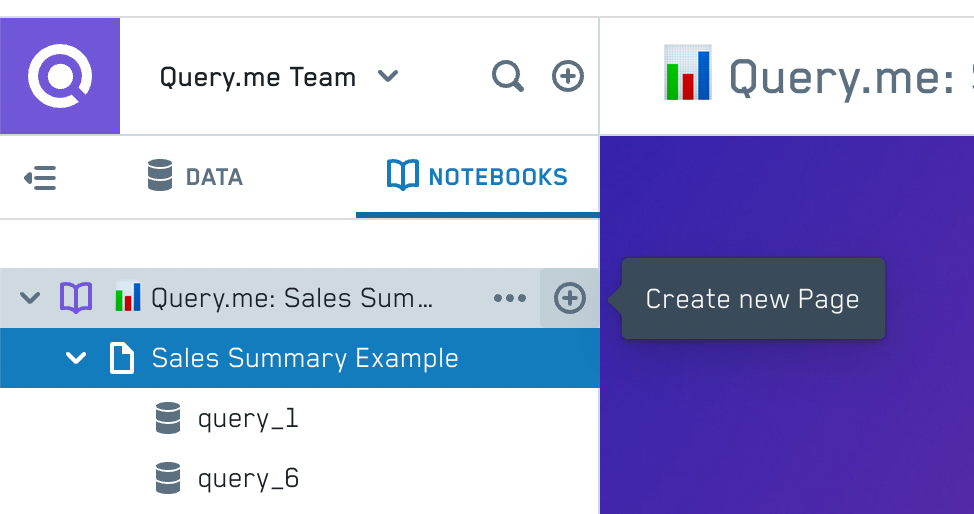Collapse the Query.me: Sales Sum… notebook chevron
The height and width of the screenshot is (514, 974).
point(30,298)
